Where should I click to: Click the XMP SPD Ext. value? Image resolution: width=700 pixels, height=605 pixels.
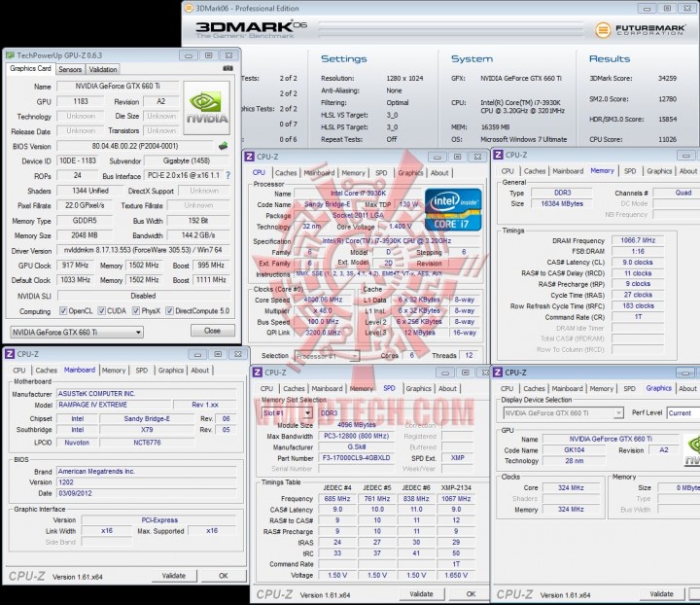[x=457, y=458]
